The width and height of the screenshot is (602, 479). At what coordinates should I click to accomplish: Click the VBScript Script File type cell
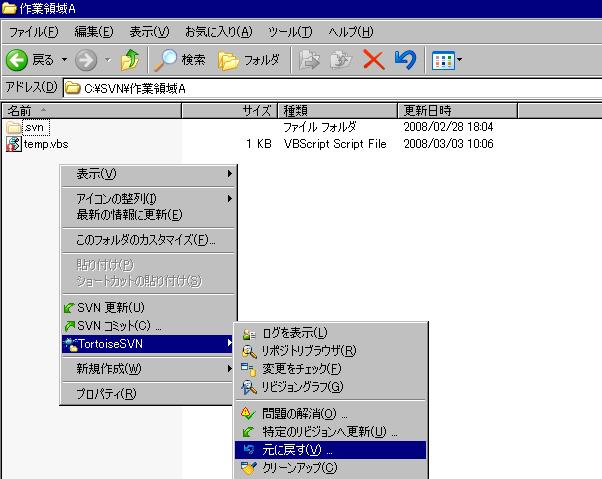335,144
